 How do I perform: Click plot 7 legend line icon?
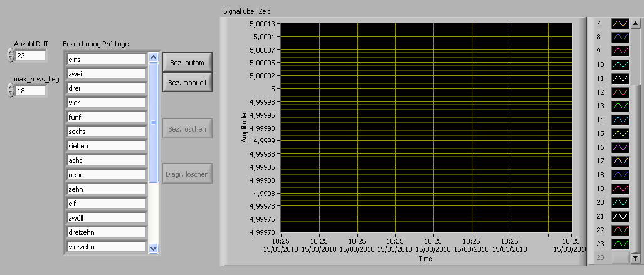tap(620, 23)
